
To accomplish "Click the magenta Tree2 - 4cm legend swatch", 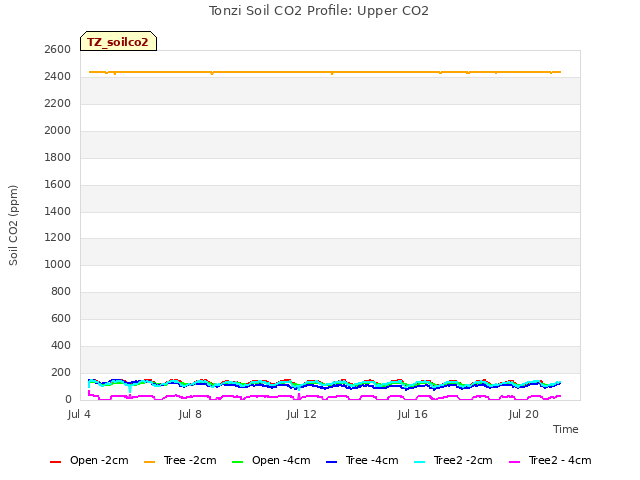I will tap(514, 462).
